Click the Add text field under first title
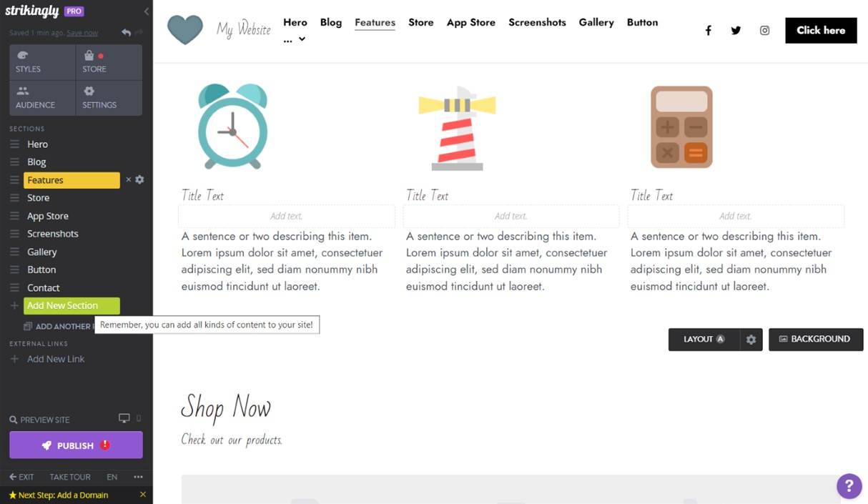The width and height of the screenshot is (868, 504). pos(287,216)
